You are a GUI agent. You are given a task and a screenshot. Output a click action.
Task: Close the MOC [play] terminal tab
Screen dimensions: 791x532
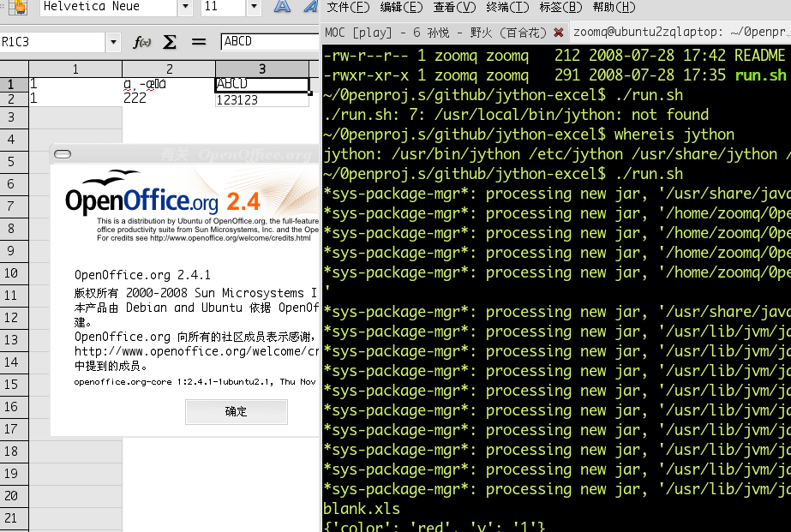point(559,33)
